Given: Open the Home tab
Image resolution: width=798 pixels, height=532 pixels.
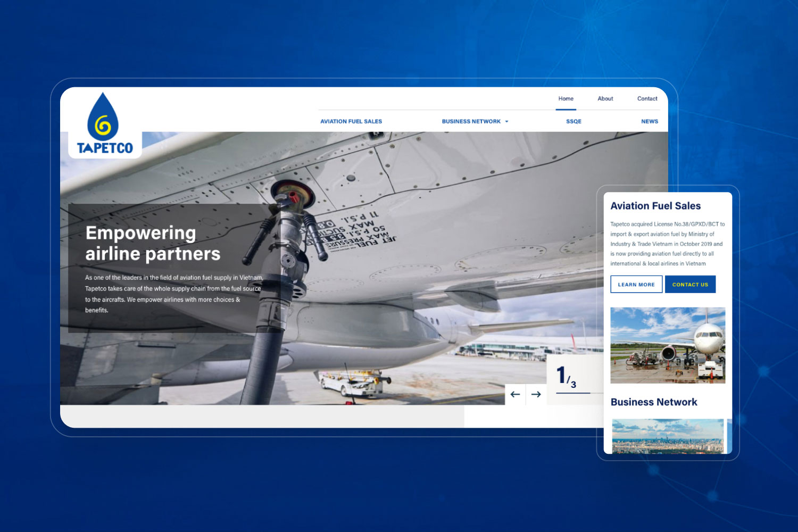Looking at the screenshot, I should pyautogui.click(x=566, y=98).
